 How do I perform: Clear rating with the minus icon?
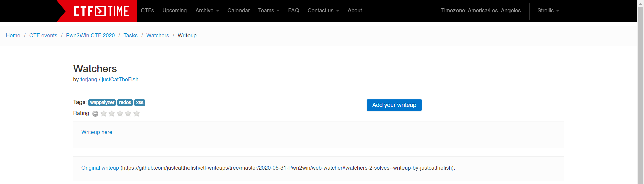tap(95, 114)
